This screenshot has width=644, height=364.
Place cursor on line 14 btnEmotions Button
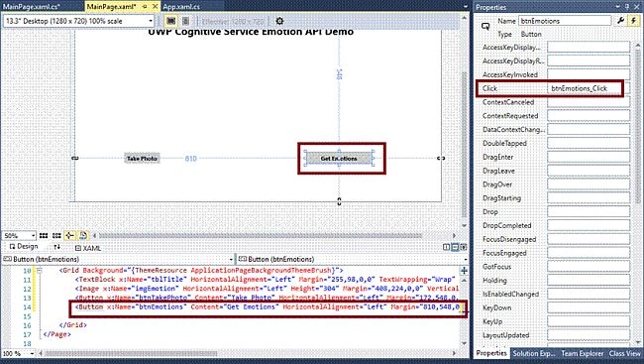[x=267, y=306]
